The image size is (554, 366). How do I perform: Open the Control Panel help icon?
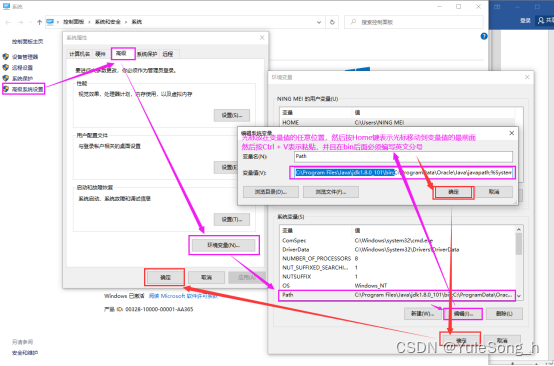click(x=484, y=36)
